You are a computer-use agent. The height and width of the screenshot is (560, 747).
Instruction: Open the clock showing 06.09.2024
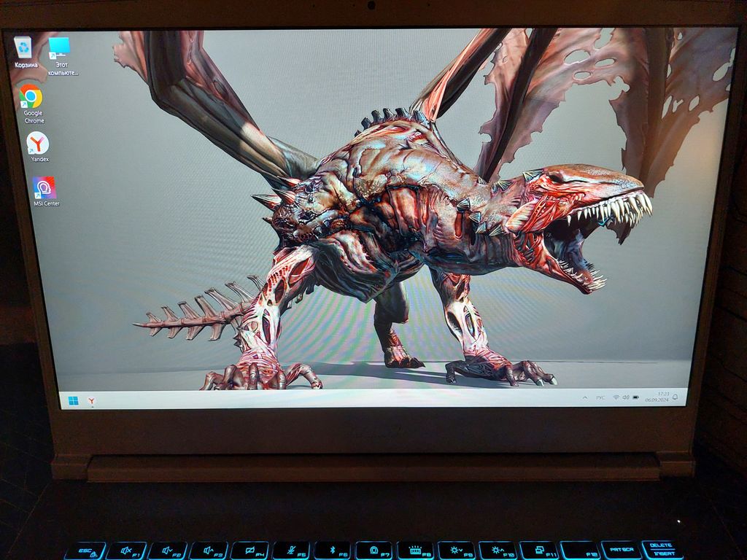pyautogui.click(x=657, y=397)
